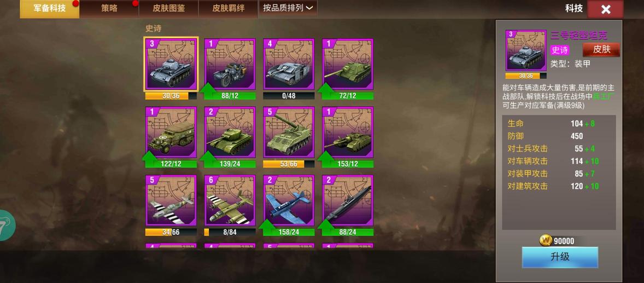644x283 pixels.
Task: Switch to the 策略 tab
Action: 109,8
